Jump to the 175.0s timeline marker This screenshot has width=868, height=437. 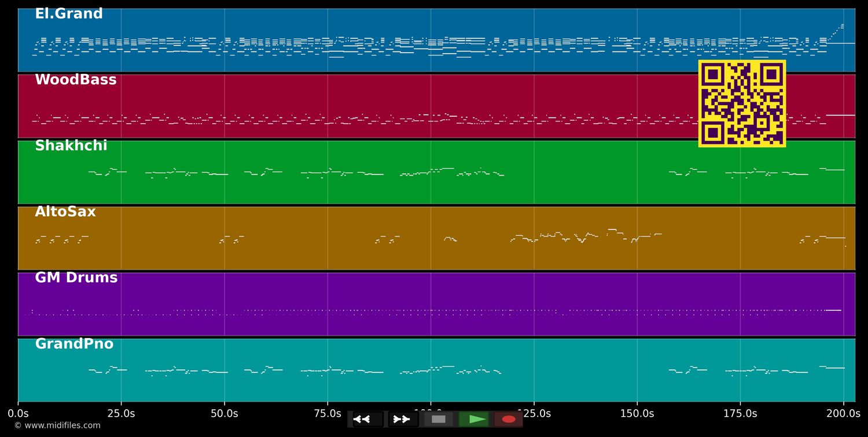click(740, 413)
